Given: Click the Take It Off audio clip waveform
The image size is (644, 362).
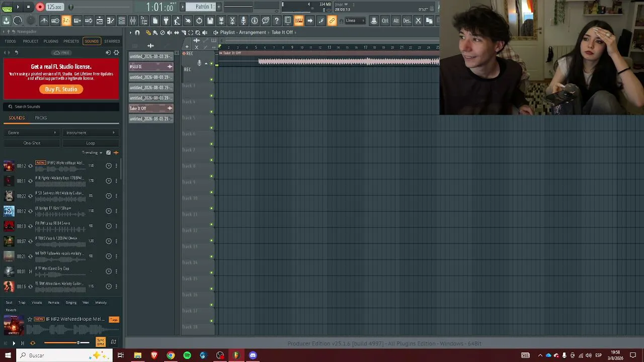Looking at the screenshot, I should coord(349,61).
